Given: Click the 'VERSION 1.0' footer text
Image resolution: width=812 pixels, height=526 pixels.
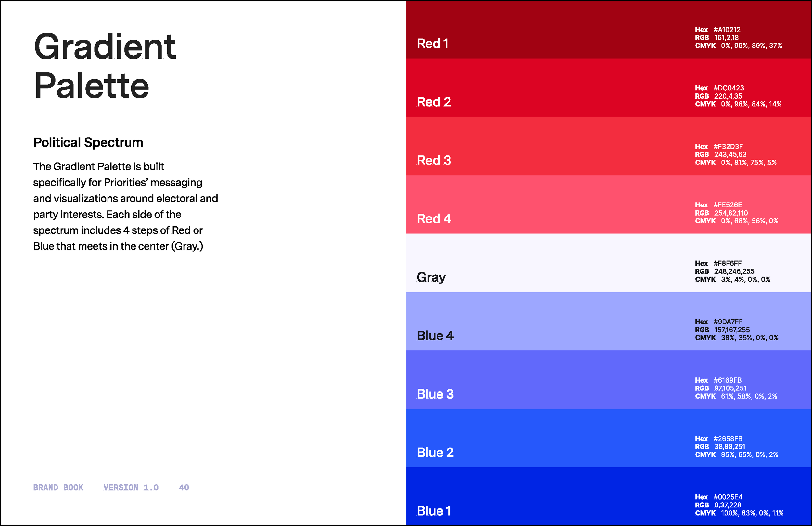Looking at the screenshot, I should [x=131, y=487].
